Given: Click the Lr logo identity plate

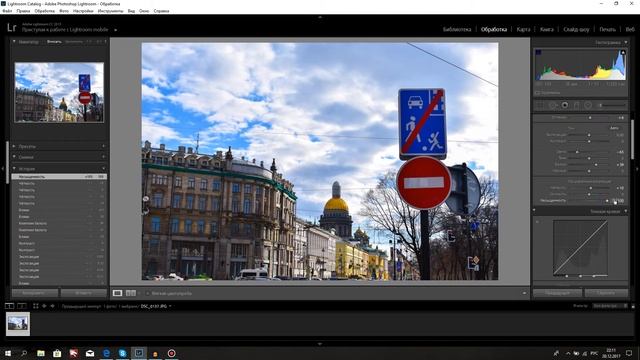Looking at the screenshot, I should (12, 28).
